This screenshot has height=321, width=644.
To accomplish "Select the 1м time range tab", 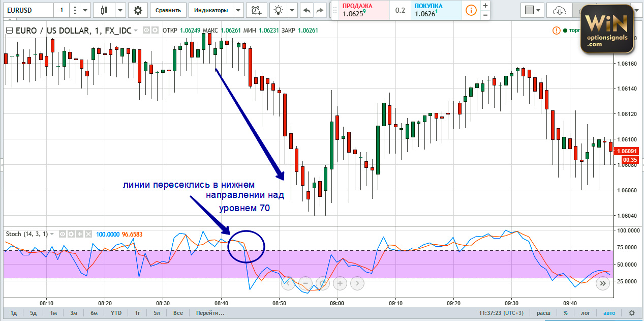I will (x=53, y=313).
